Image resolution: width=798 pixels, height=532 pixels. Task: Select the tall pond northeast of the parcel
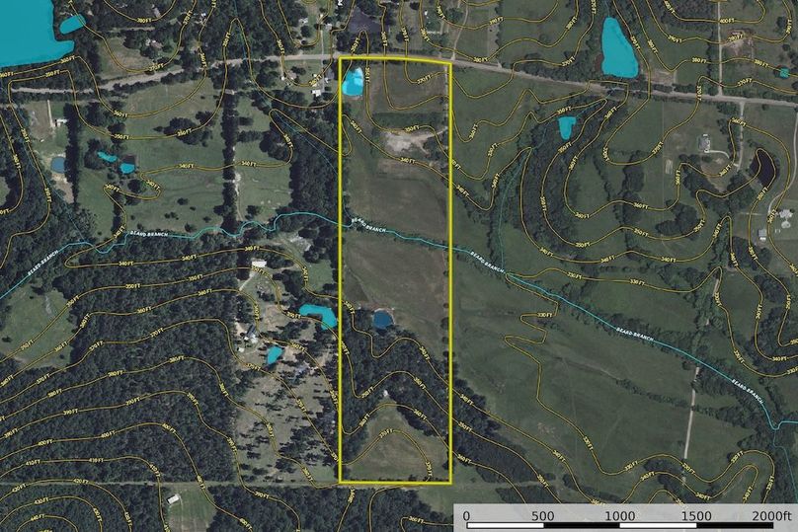618,48
